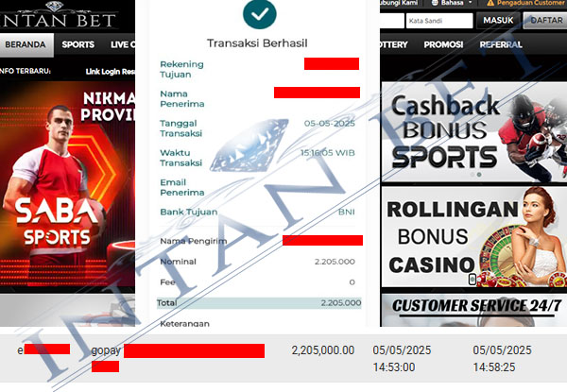The width and height of the screenshot is (567, 392).
Task: Open the PROMOSI menu item
Action: tap(443, 44)
